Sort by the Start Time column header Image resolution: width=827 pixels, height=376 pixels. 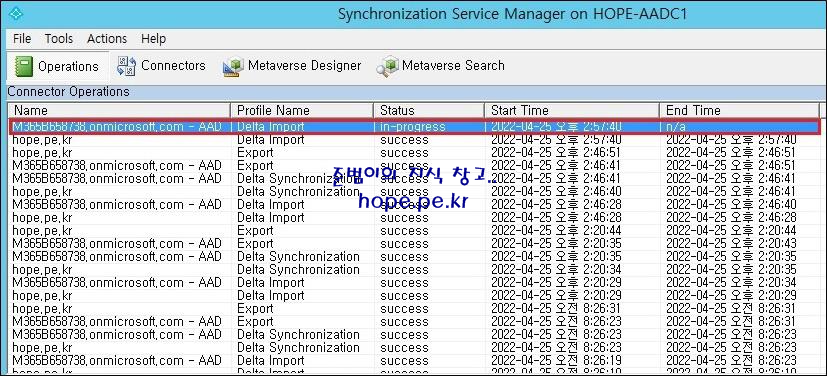coord(572,111)
